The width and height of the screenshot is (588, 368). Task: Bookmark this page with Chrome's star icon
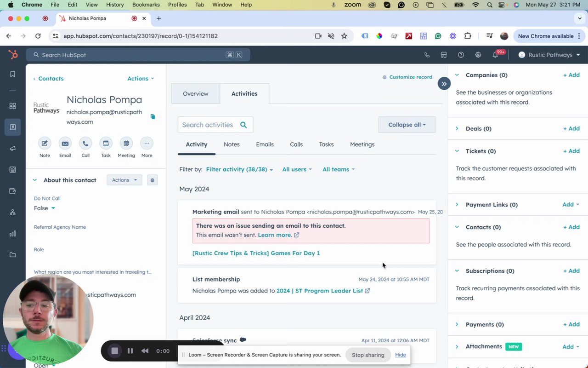(x=344, y=36)
